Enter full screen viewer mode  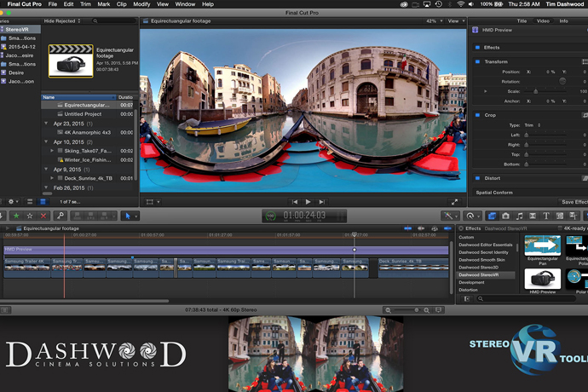454,202
